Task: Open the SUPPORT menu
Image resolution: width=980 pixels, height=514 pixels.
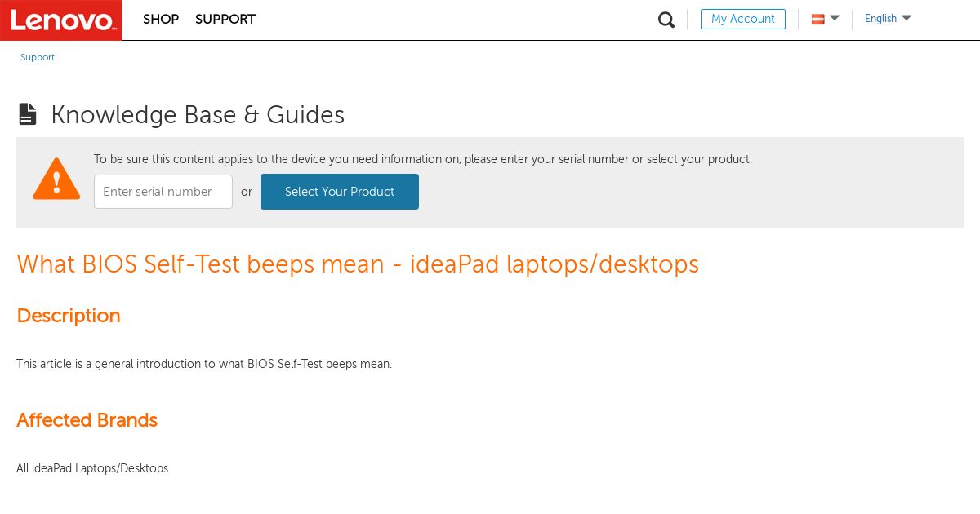Action: pos(225,19)
